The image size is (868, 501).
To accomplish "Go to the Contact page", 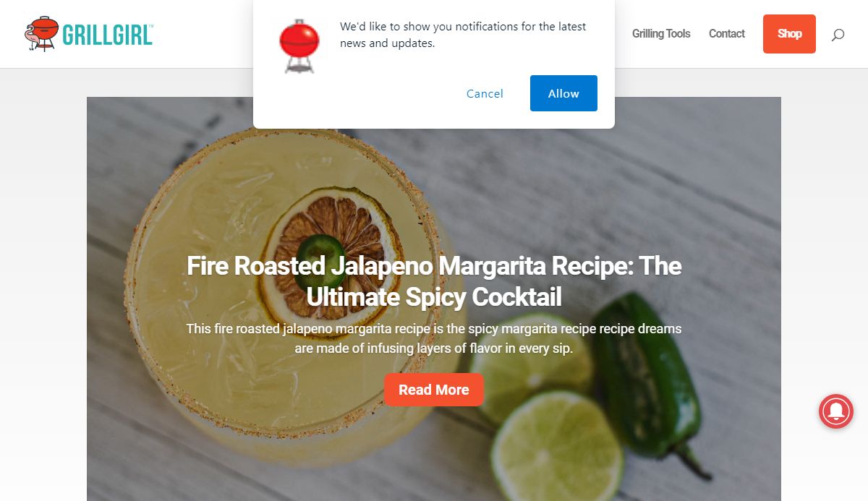I will (727, 34).
